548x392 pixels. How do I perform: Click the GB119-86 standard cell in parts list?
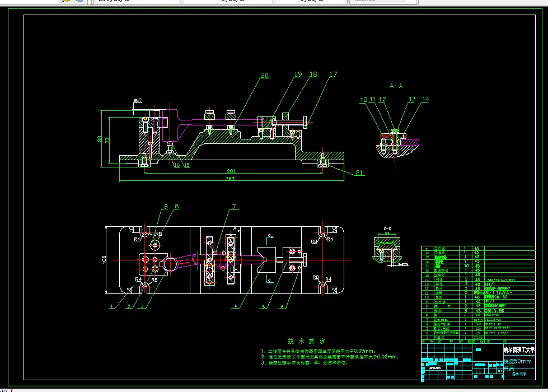pyautogui.click(x=494, y=311)
